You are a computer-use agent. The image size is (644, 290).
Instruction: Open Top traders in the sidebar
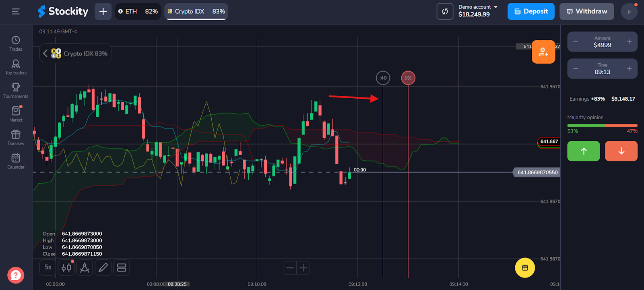point(16,67)
